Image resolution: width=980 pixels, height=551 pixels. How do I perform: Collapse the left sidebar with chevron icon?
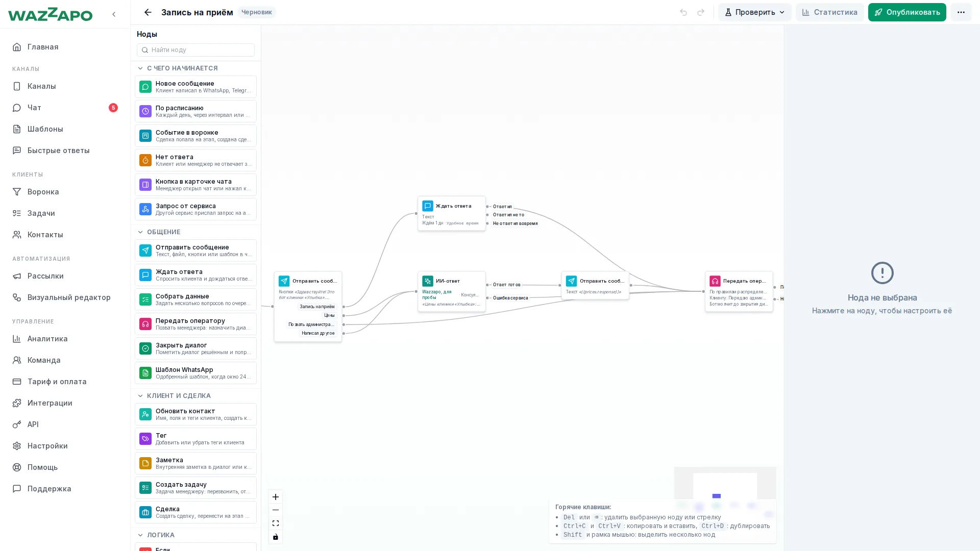tap(114, 14)
